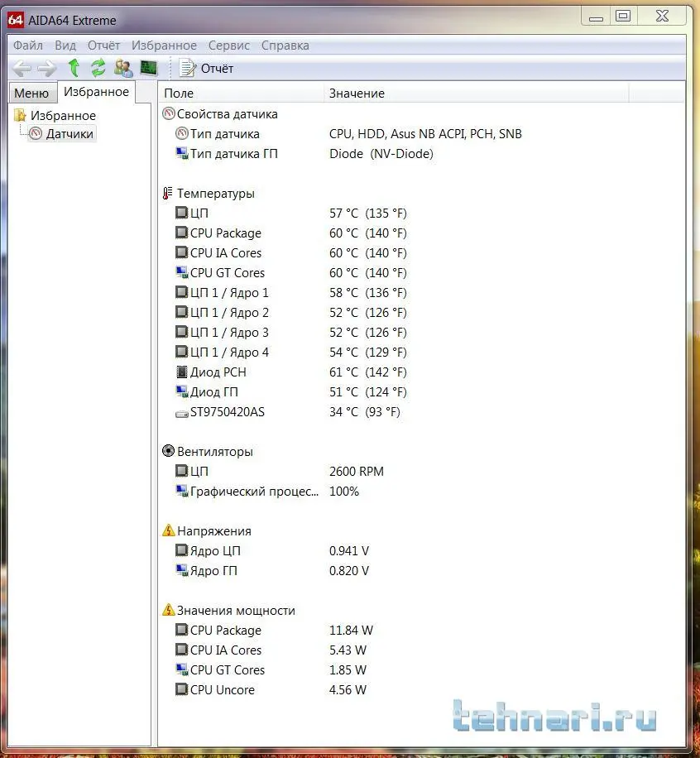The width and height of the screenshot is (700, 758).
Task: Click the Поле column header
Action: (240, 94)
